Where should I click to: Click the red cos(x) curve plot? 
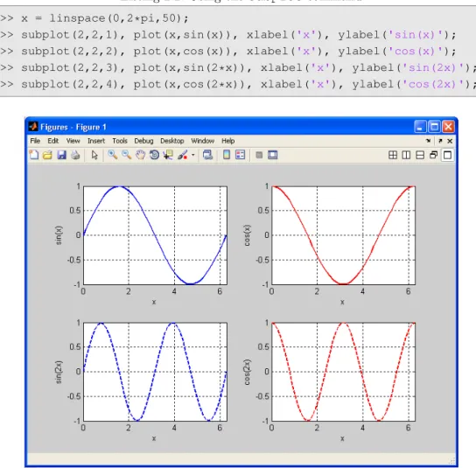coord(343,235)
